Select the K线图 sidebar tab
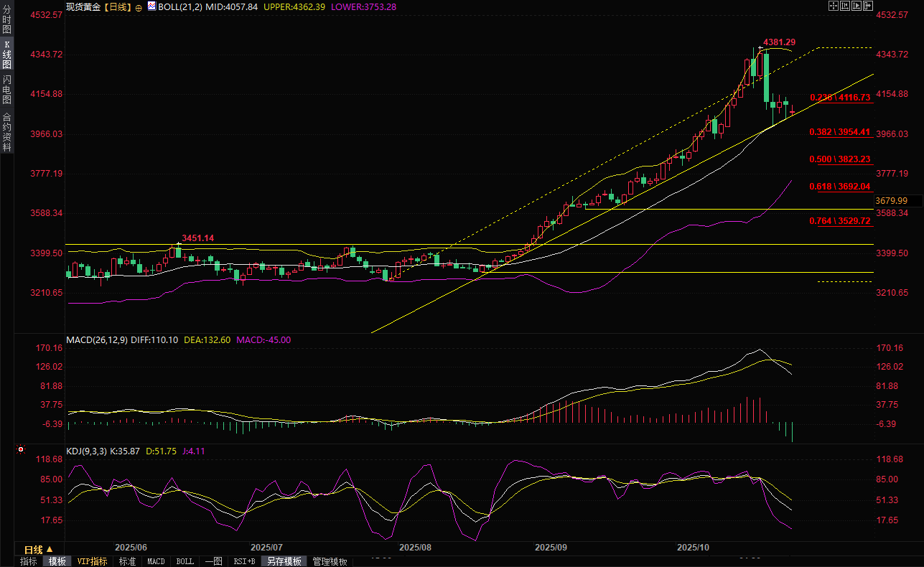 click(6, 54)
